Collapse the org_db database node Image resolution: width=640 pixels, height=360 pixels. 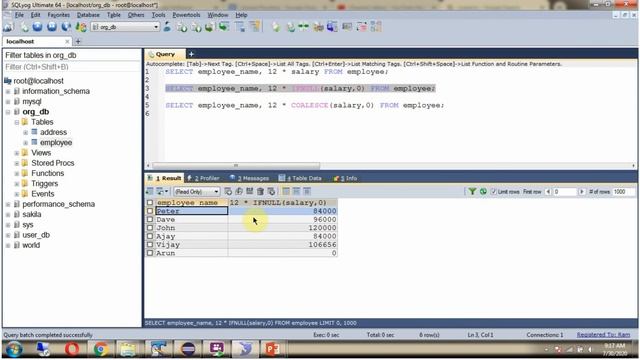(x=8, y=112)
